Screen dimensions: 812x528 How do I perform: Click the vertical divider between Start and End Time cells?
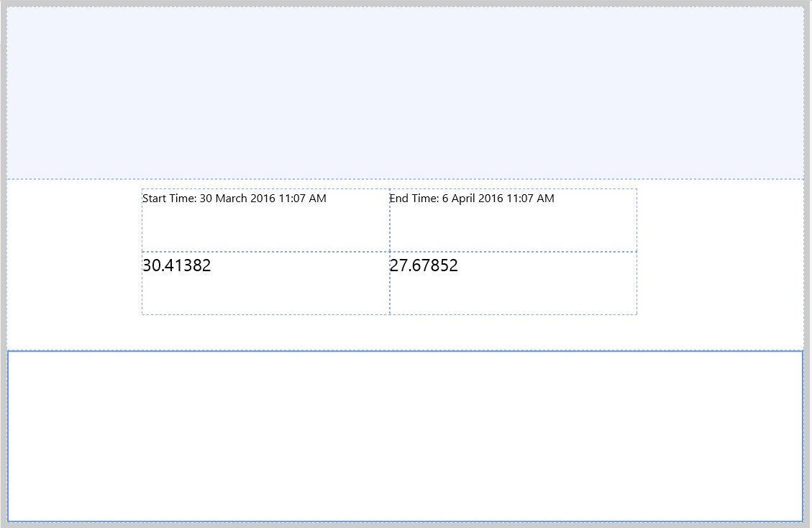tap(390, 220)
